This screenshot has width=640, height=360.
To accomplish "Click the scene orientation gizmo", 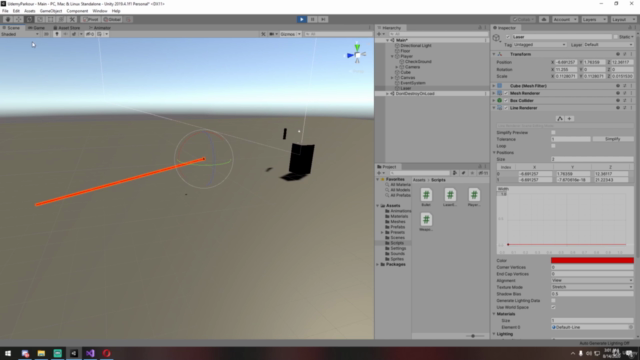I will 357,54.
